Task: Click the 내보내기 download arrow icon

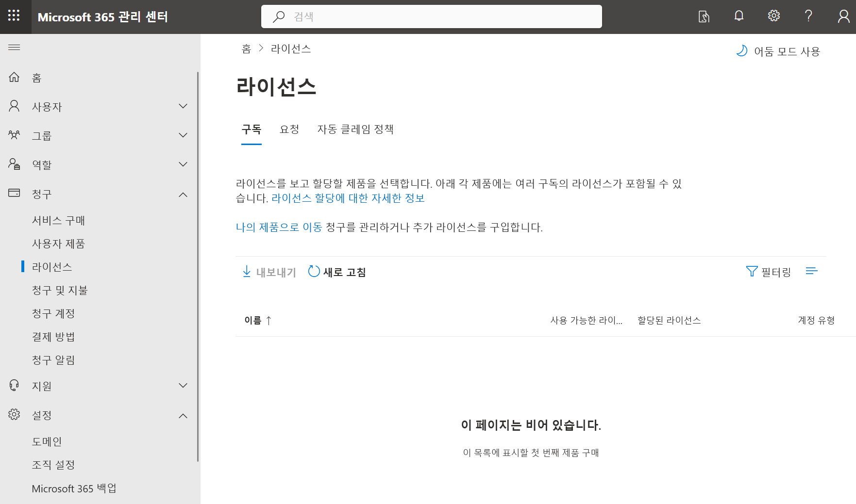Action: [247, 272]
